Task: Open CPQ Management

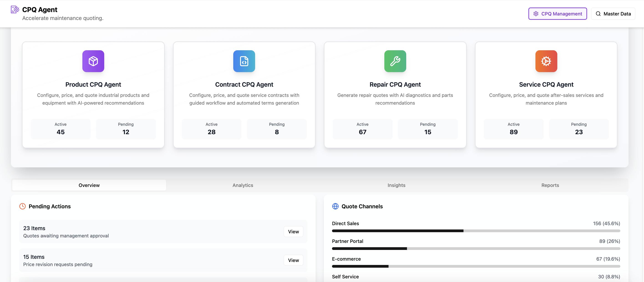Action: [x=558, y=14]
